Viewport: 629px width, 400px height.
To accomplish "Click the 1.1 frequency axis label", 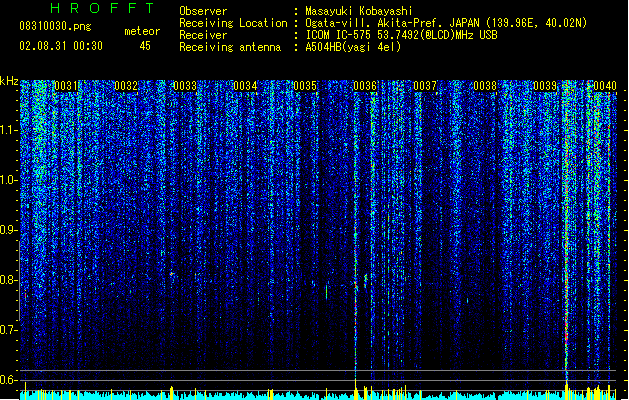I will tap(9, 130).
